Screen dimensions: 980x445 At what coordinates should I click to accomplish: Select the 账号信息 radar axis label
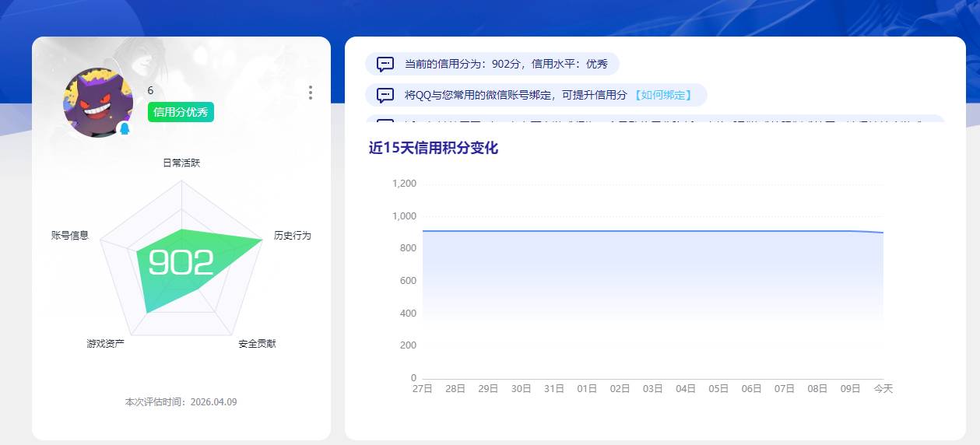tap(70, 235)
